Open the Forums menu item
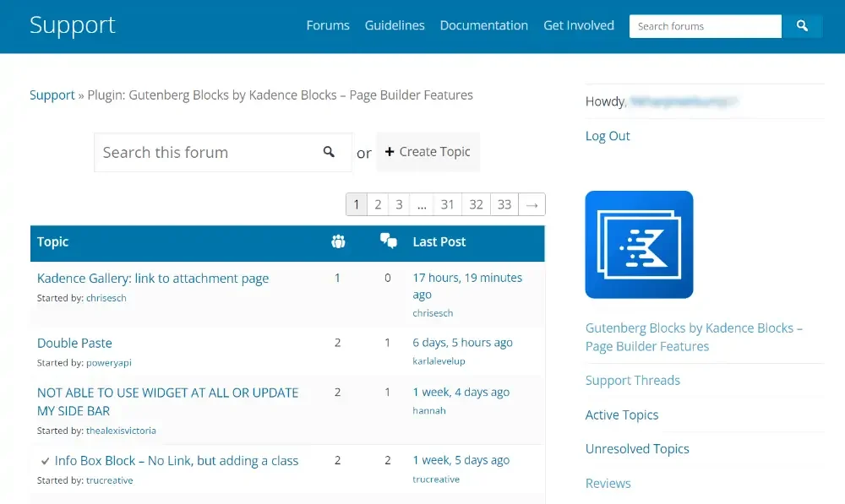 coord(328,25)
